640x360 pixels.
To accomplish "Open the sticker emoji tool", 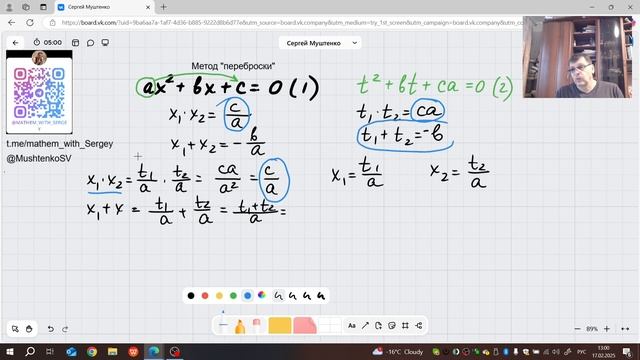I will tap(392, 326).
